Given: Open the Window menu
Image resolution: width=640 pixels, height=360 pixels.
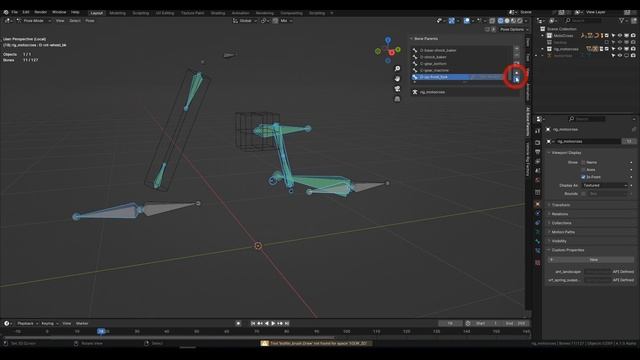Looking at the screenshot, I should tap(59, 12).
